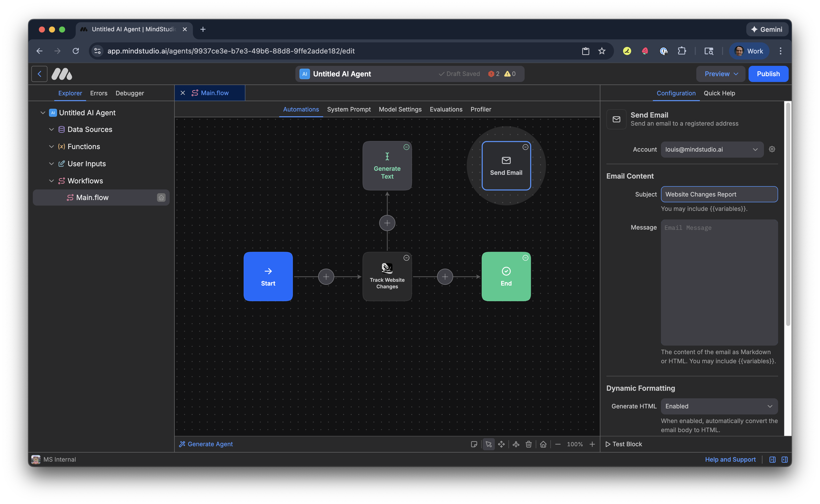Click the sticky note icon in canvas toolbar
The width and height of the screenshot is (820, 504).
(x=474, y=444)
